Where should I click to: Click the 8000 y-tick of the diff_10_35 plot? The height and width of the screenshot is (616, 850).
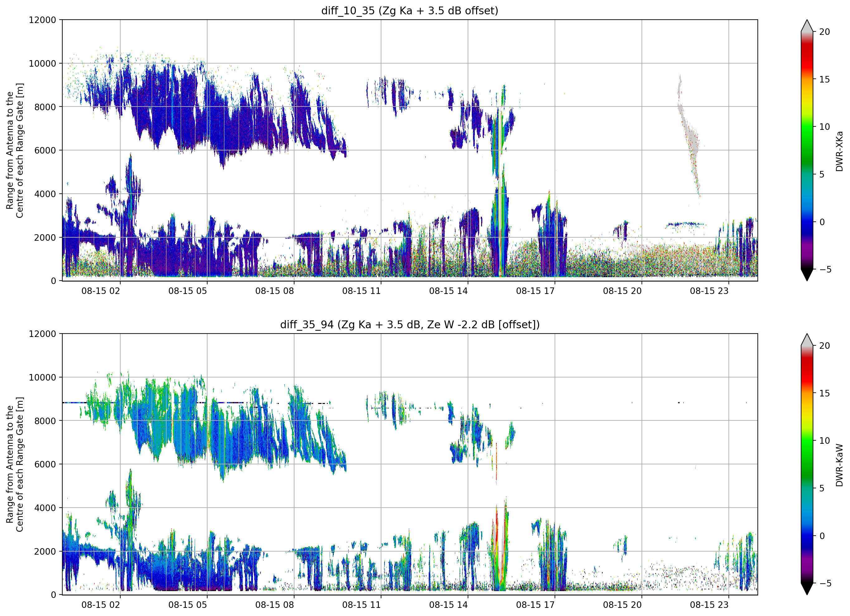[45, 107]
